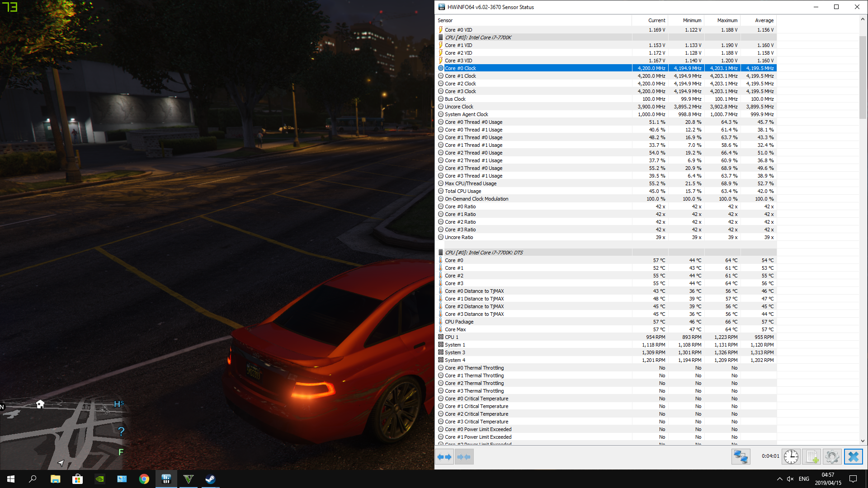The width and height of the screenshot is (868, 488).
Task: Click the Maximum column header
Action: pyautogui.click(x=722, y=20)
